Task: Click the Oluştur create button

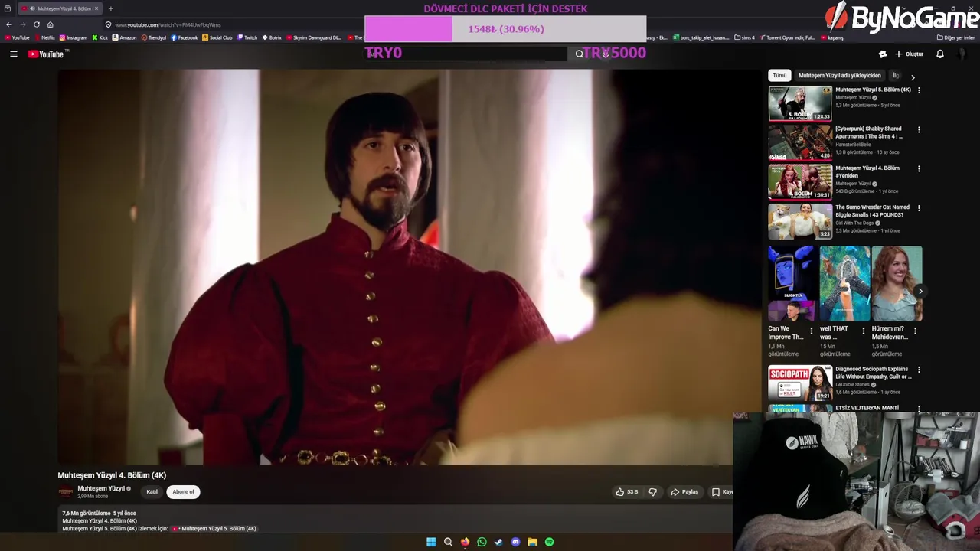Action: coord(909,54)
